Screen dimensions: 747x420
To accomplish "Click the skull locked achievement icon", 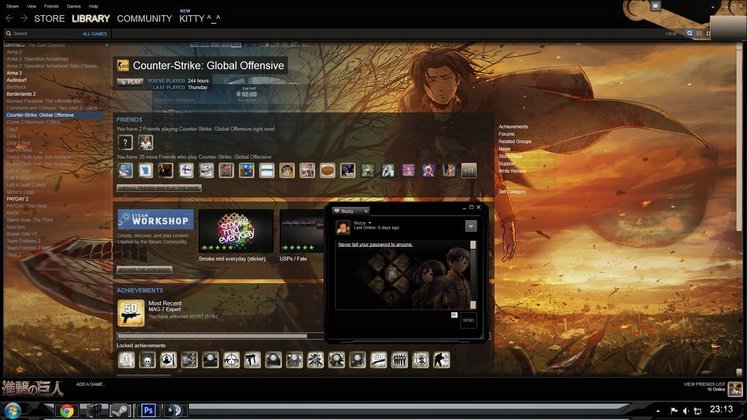I will click(x=147, y=360).
